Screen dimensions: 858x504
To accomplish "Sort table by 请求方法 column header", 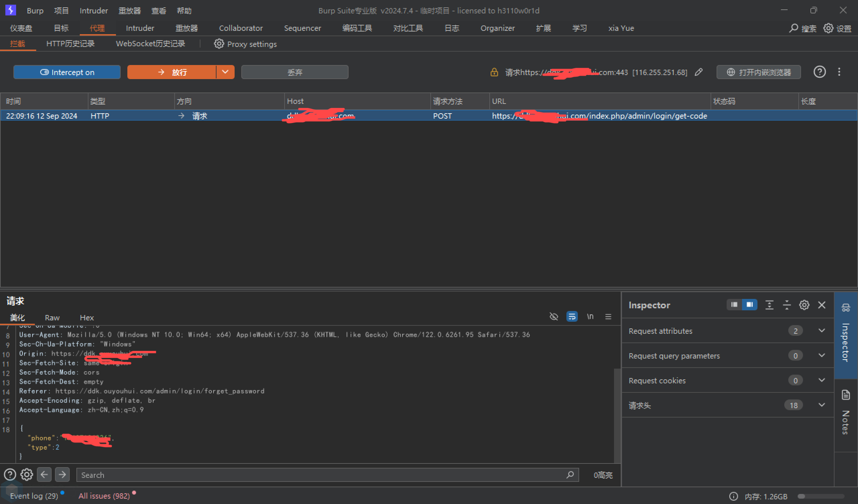I will pyautogui.click(x=459, y=101).
